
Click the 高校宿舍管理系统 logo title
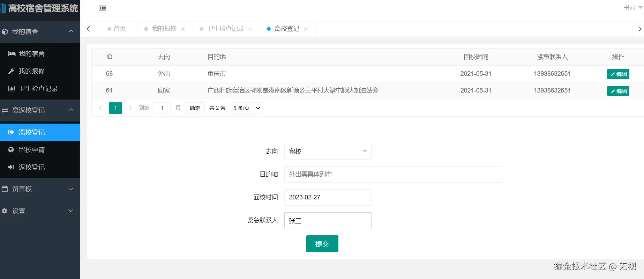click(x=40, y=8)
